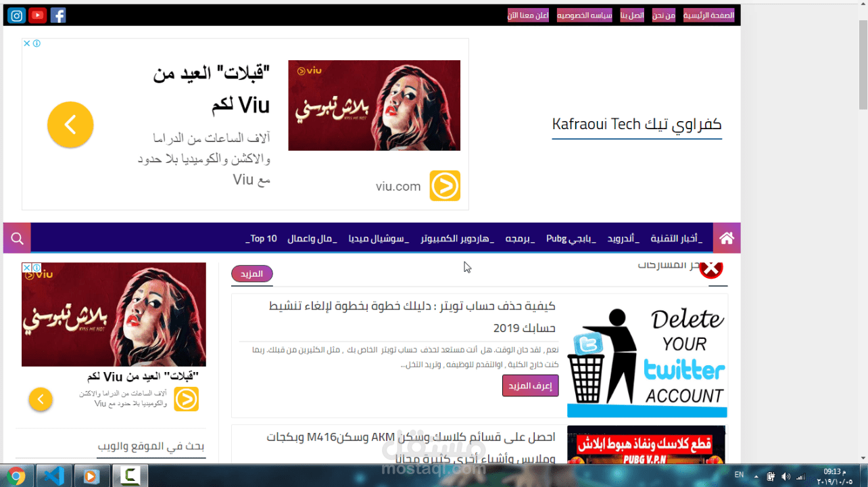
Task: Open Chrome from the taskbar
Action: 16,476
